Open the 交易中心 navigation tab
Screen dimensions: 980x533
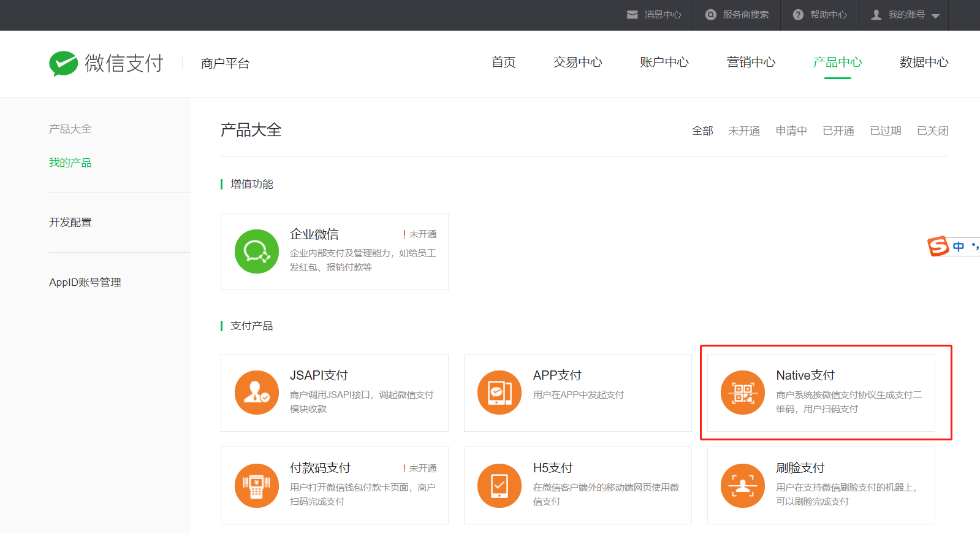pyautogui.click(x=578, y=63)
